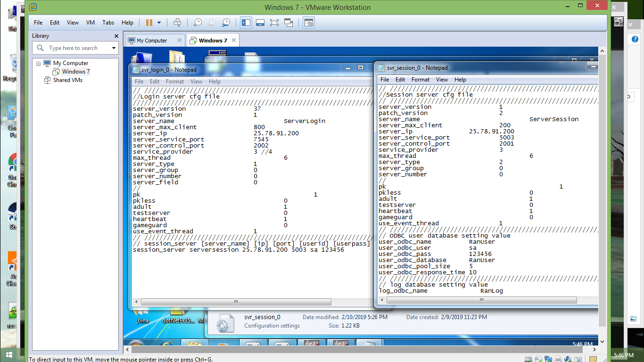This screenshot has height=362, width=644.
Task: Close the Windows 7 tab
Action: point(233,40)
